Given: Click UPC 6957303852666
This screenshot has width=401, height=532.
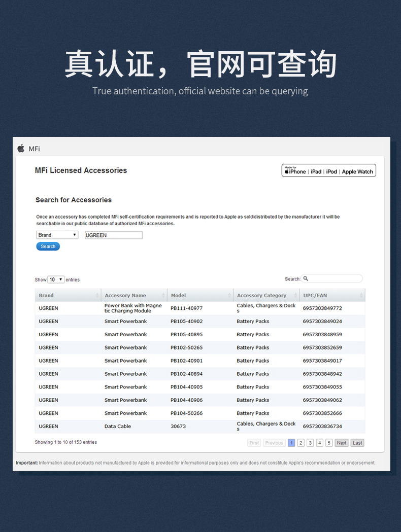Looking at the screenshot, I should coord(322,413).
